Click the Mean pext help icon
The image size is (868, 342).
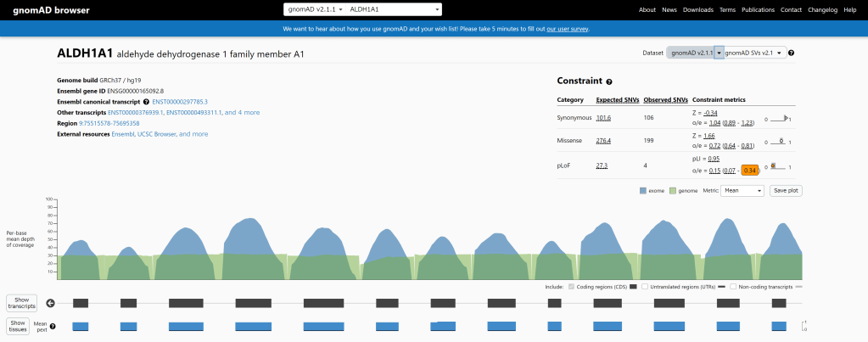[53, 326]
